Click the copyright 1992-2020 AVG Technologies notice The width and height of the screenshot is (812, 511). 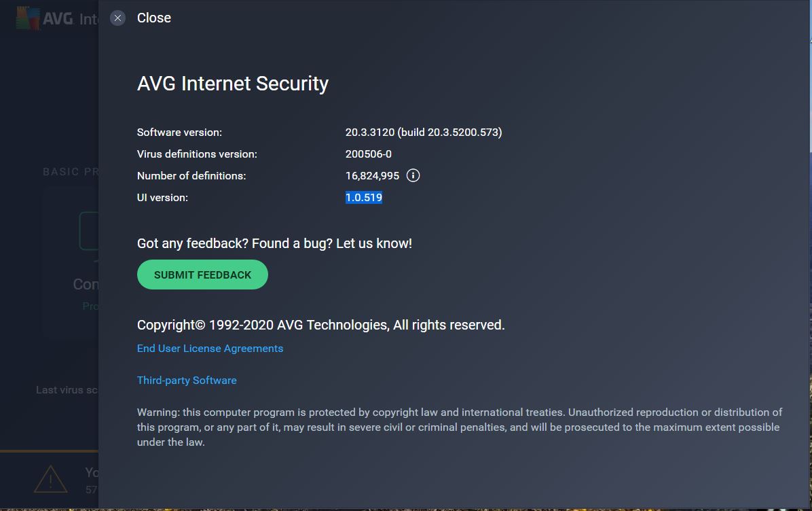tap(320, 324)
